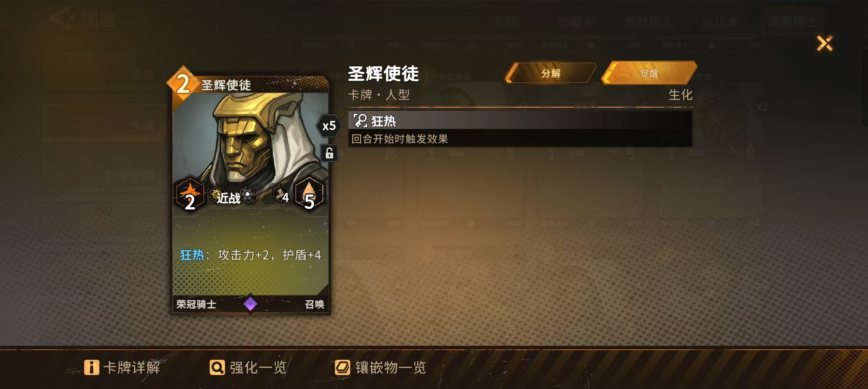Click the blue 狂热 keyword in card text
The height and width of the screenshot is (389, 868).
[192, 255]
